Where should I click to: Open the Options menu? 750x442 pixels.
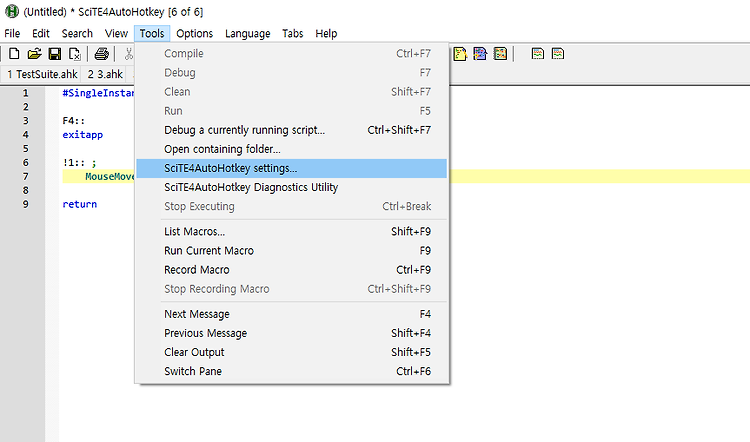(x=194, y=33)
